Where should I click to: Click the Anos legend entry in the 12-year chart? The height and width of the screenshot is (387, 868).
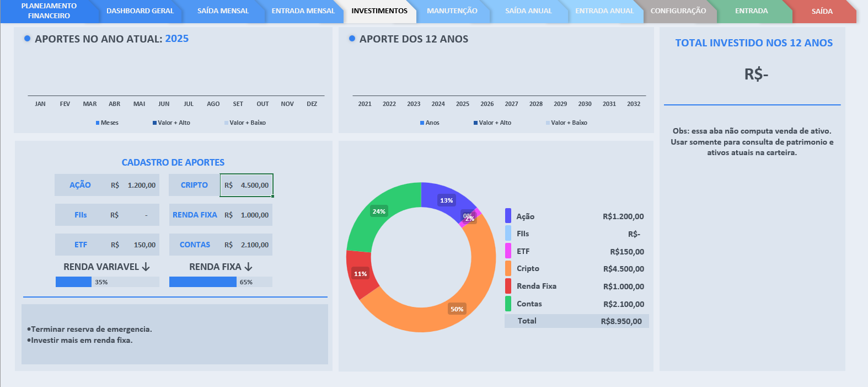(430, 123)
